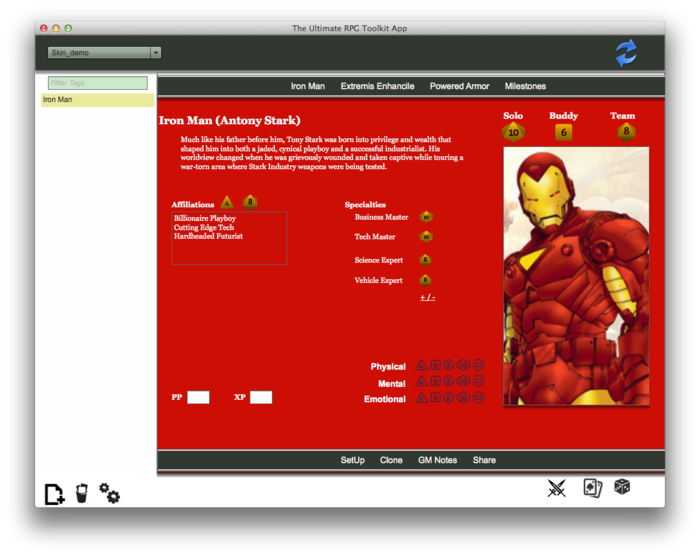Open the playing cards tool
This screenshot has height=556, width=700.
coord(592,488)
